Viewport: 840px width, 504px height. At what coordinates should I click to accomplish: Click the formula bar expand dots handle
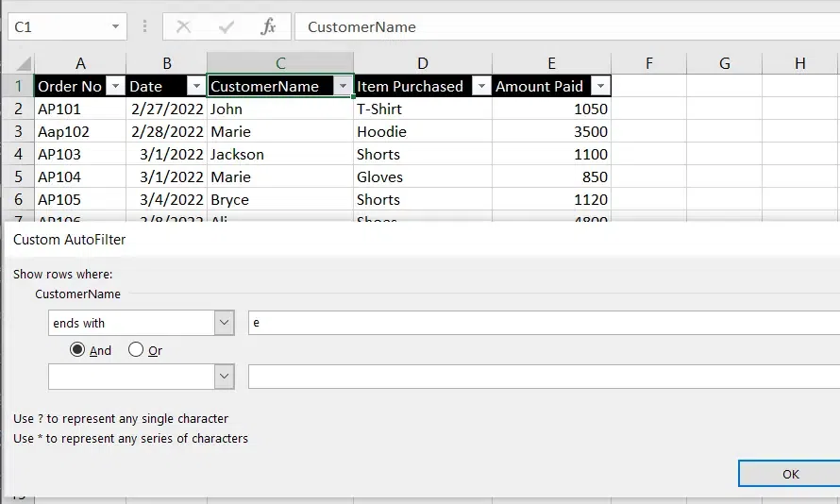point(144,26)
